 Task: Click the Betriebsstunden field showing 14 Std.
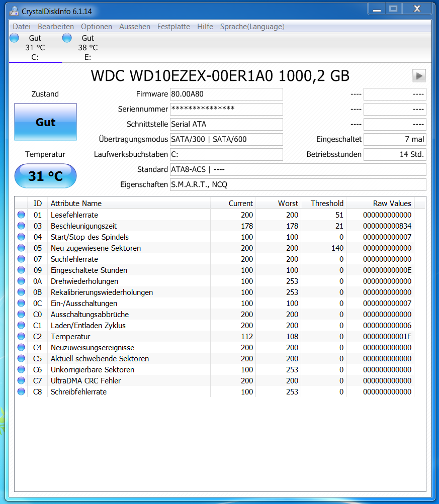pyautogui.click(x=395, y=154)
